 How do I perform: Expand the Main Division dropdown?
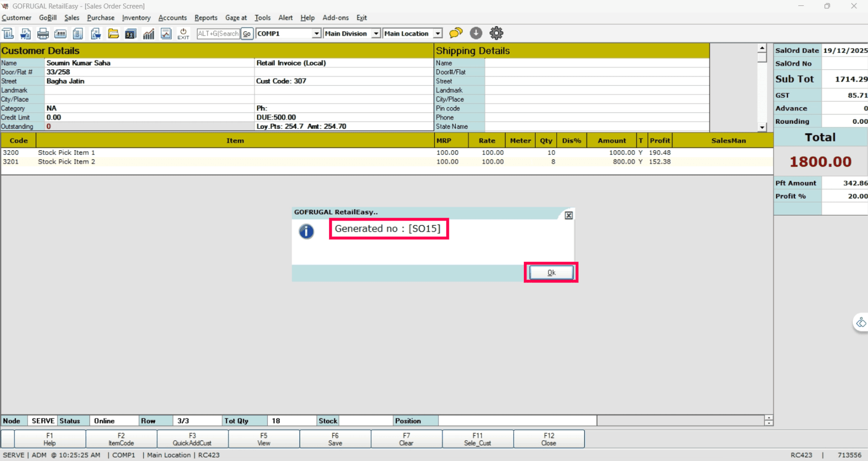point(376,34)
